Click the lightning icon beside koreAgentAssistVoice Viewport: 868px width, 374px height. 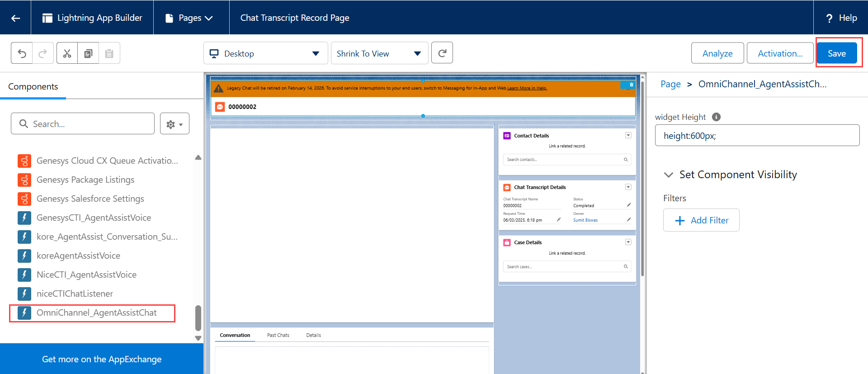pos(24,256)
